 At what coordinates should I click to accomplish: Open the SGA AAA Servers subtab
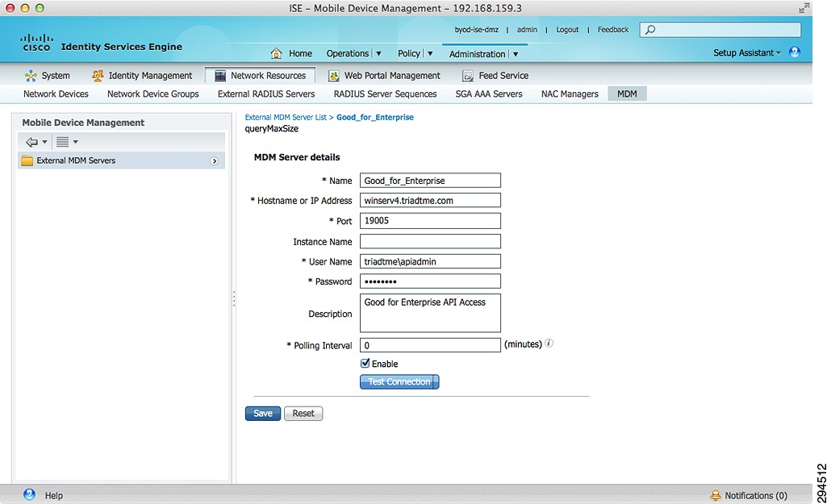489,94
